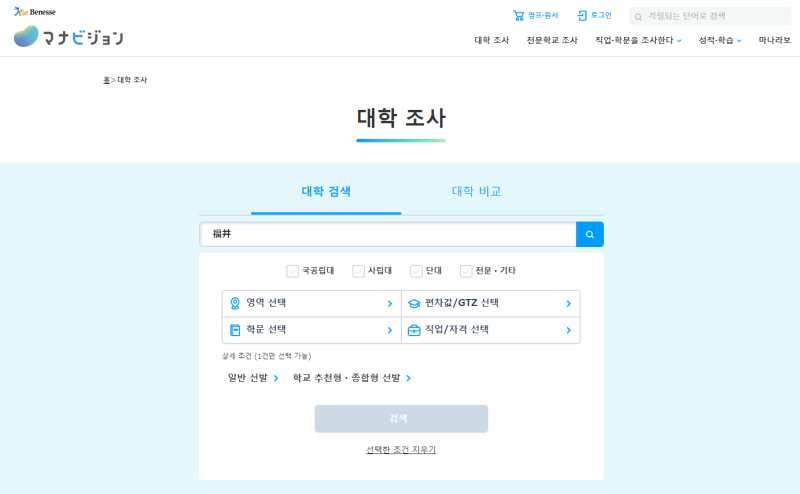Switch to the 대학 비교 tab
The image size is (800, 494).
pyautogui.click(x=477, y=191)
